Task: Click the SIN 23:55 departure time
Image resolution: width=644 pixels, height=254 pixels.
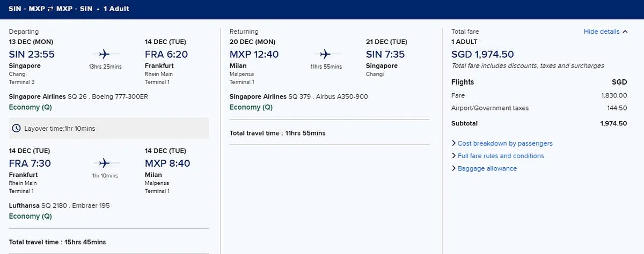Action: pos(32,54)
